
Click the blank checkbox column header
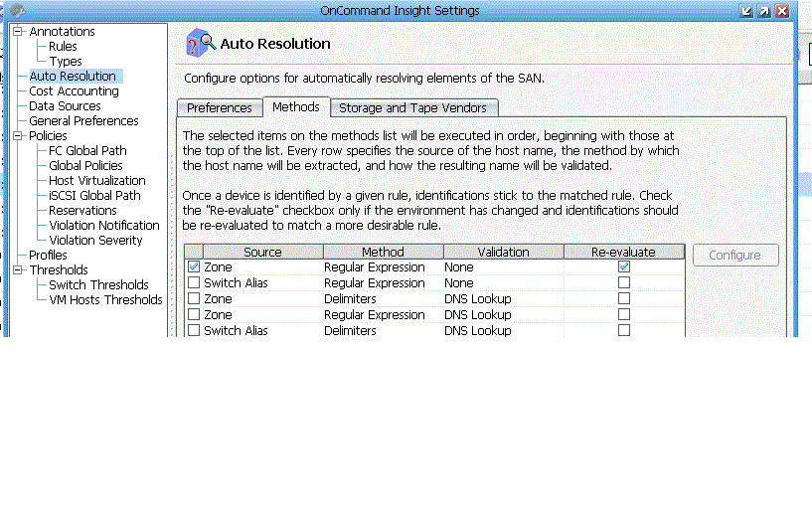(194, 252)
